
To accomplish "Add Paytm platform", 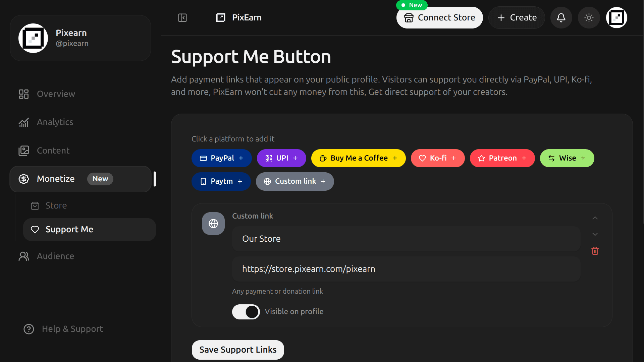I will tap(221, 181).
